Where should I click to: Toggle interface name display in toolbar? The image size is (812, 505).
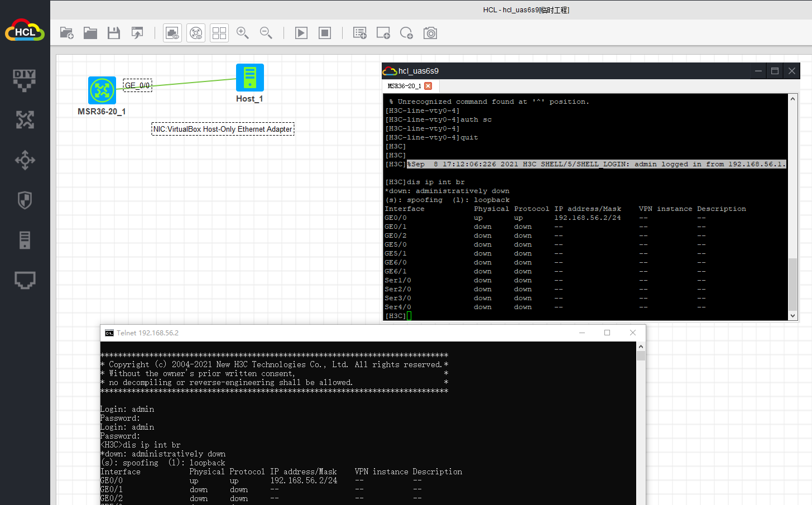pyautogui.click(x=172, y=33)
